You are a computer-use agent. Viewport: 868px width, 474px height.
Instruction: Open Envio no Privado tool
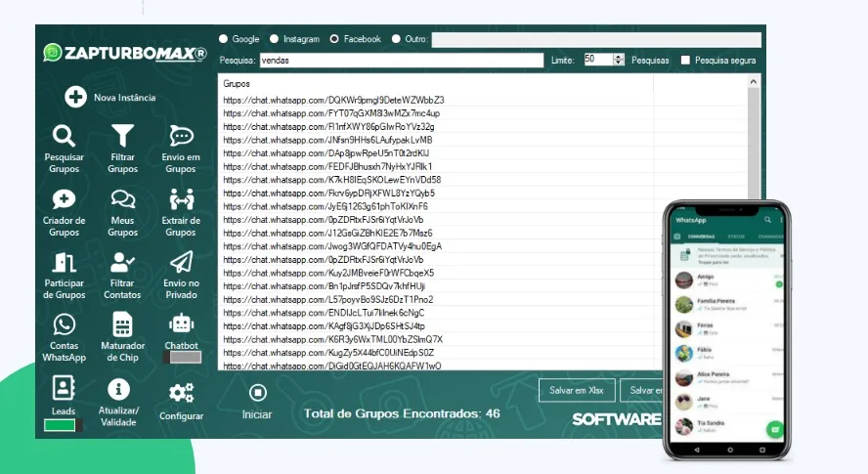[x=181, y=276]
